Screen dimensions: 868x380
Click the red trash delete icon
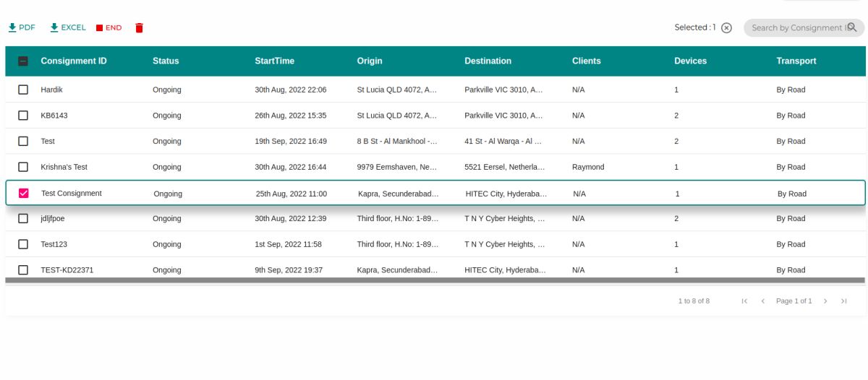pos(140,27)
